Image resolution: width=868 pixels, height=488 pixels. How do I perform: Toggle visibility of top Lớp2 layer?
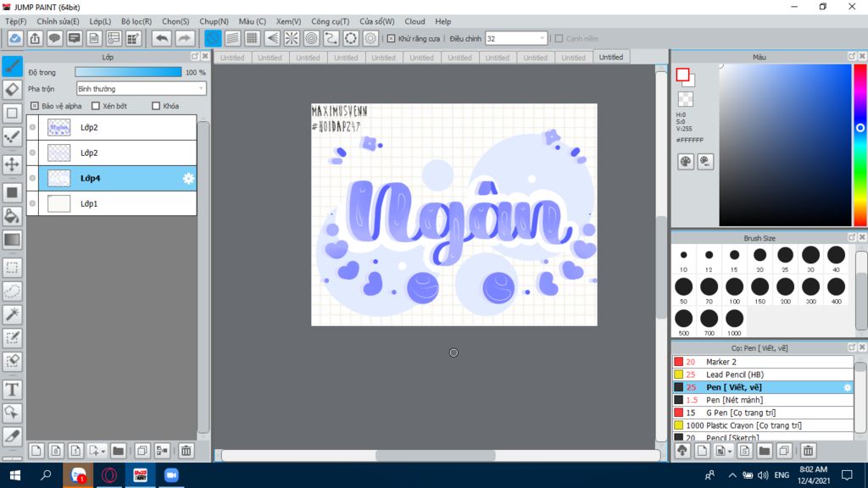click(x=33, y=127)
